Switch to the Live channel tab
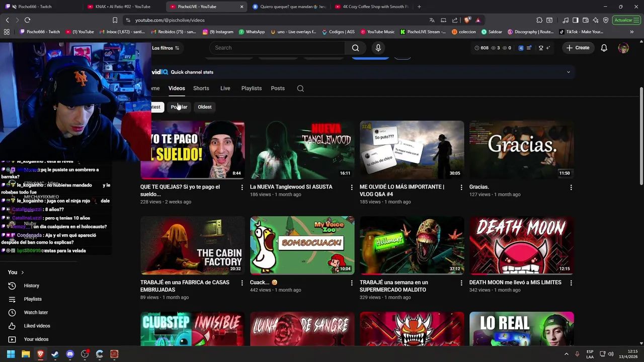This screenshot has height=362, width=644. [225, 88]
